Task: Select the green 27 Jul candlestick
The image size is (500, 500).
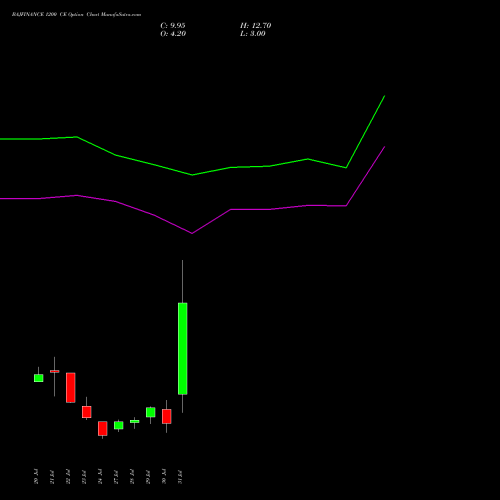Action: coord(118,425)
